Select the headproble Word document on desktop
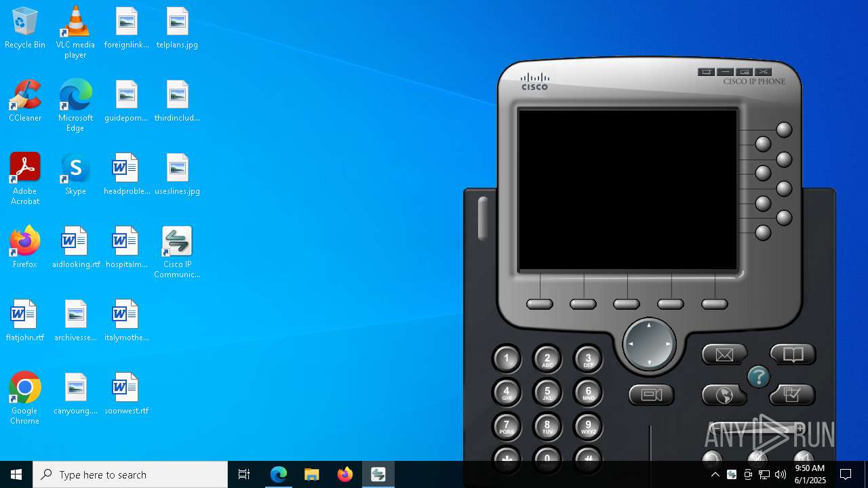This screenshot has width=868, height=488. click(x=126, y=175)
